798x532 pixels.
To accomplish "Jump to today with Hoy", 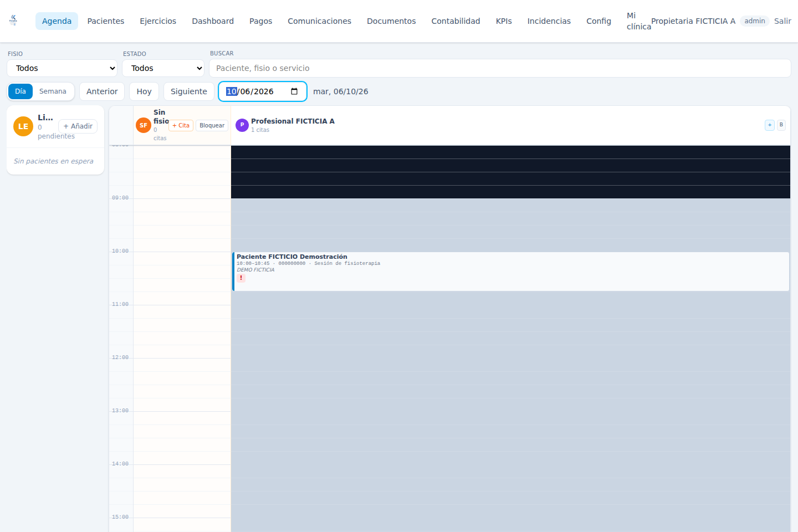I will coord(144,91).
